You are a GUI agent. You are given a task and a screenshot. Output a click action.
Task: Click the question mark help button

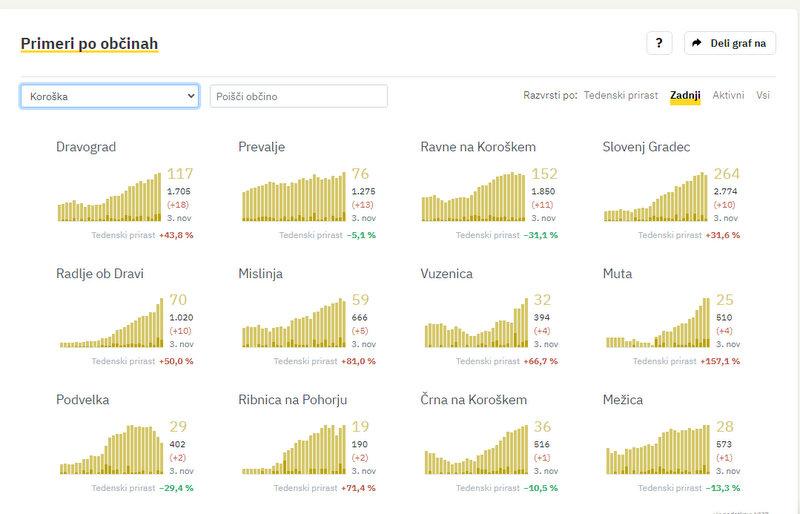[659, 43]
